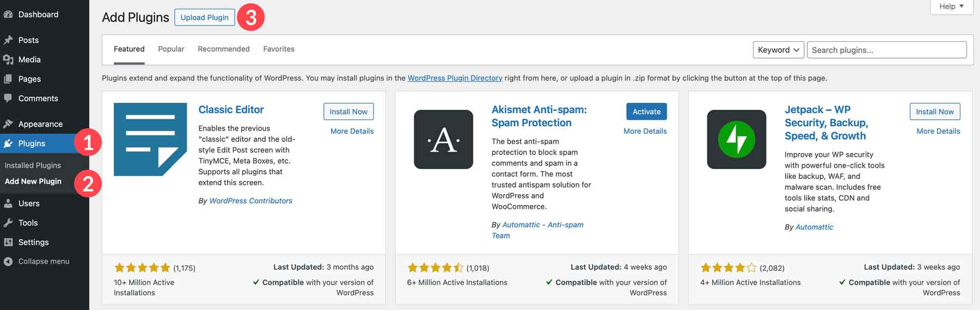Install the Classic Editor plugin
The height and width of the screenshot is (310, 980).
click(348, 111)
